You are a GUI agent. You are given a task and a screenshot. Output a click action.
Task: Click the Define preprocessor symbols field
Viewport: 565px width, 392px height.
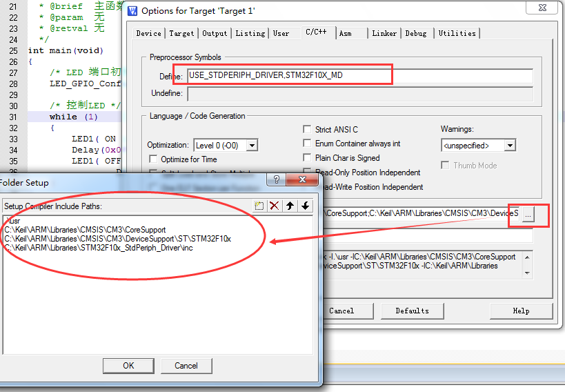360,75
